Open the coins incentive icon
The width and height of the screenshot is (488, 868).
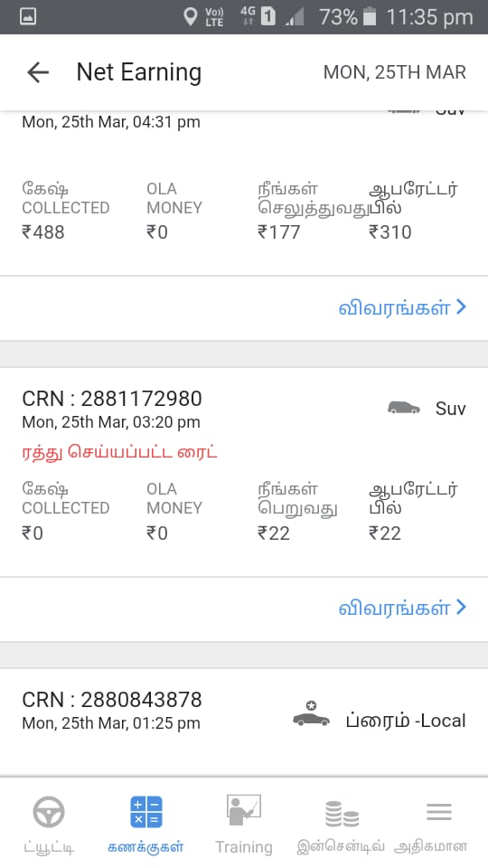[x=342, y=814]
